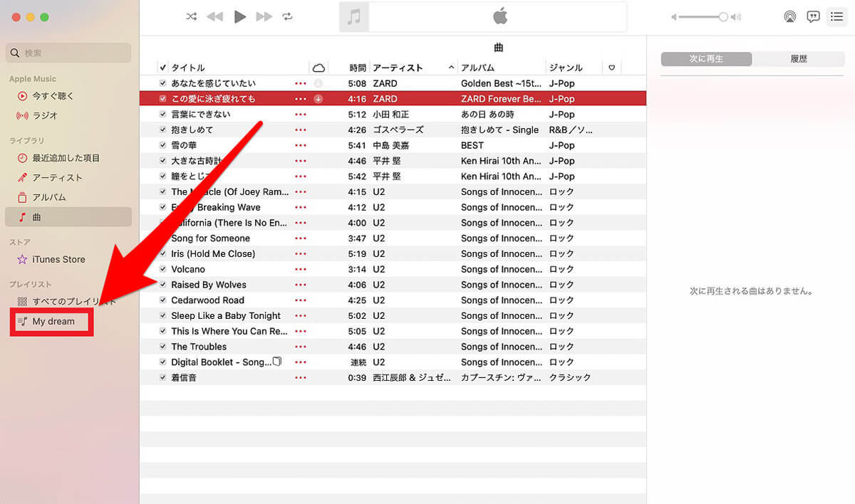Uncheck song 雪の華
855x504 pixels.
tap(163, 145)
